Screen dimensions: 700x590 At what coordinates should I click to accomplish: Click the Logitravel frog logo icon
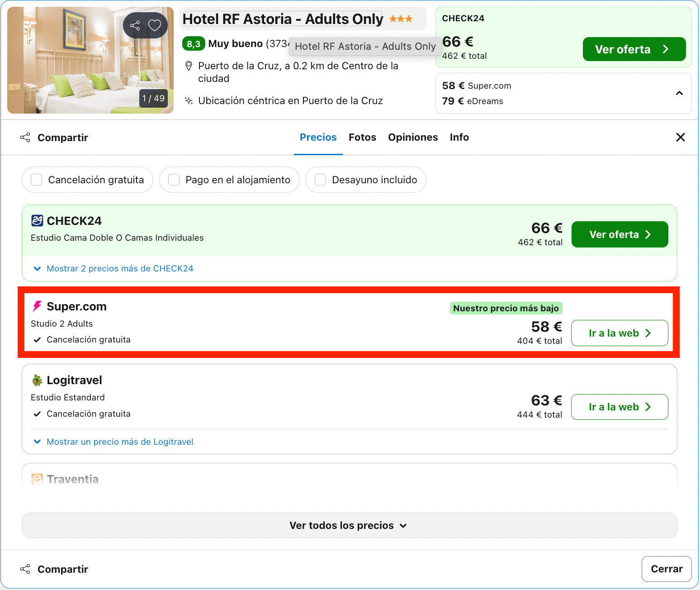pyautogui.click(x=37, y=380)
